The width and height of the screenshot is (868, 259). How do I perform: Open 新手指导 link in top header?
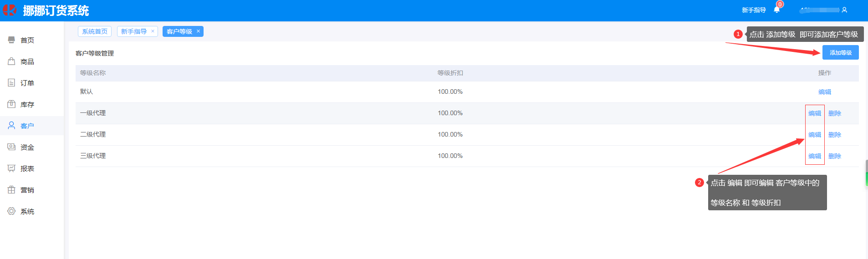(754, 10)
